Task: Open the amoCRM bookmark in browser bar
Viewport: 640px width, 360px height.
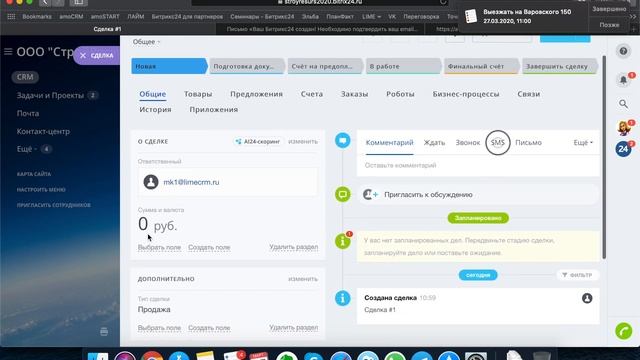Action: 71,17
